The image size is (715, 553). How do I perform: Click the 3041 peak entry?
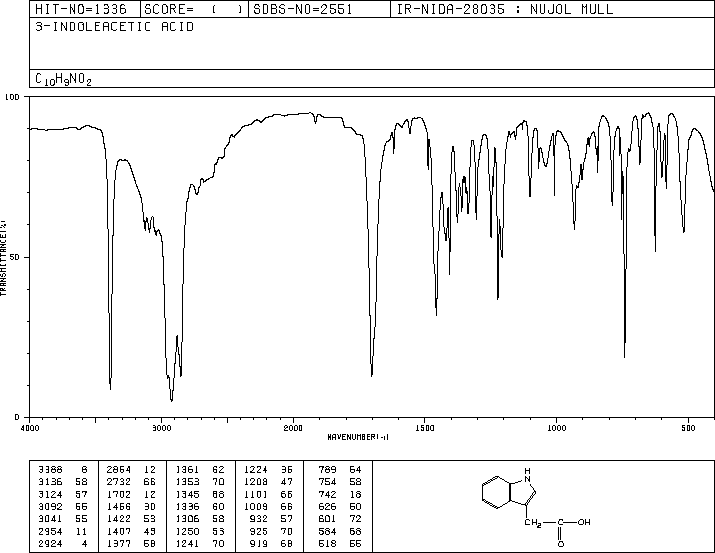pos(63,519)
